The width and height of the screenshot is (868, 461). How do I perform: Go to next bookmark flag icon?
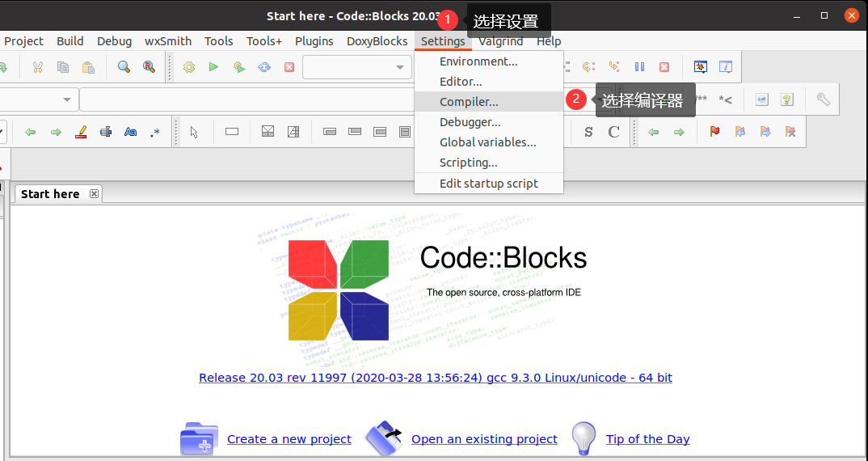click(765, 131)
